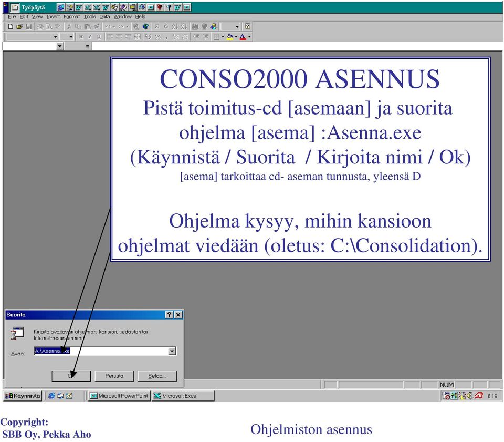Click the Format Painter brush icon
This screenshot has height=442, width=504.
(x=96, y=26)
